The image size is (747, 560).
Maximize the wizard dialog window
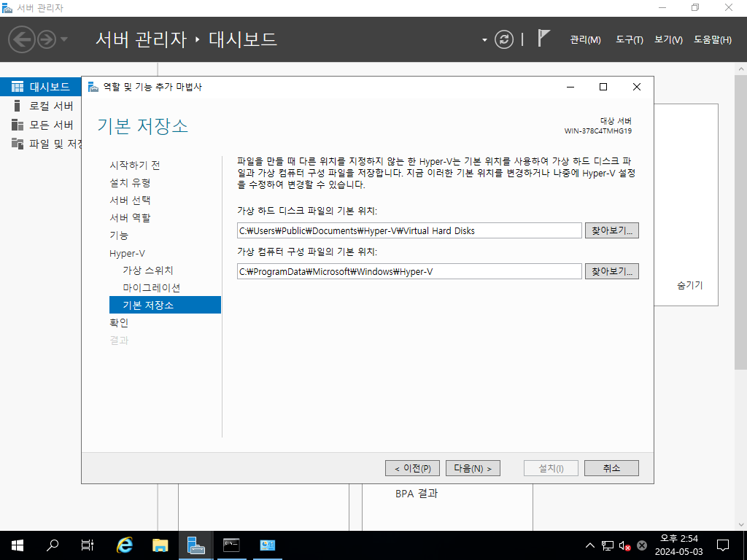[603, 87]
